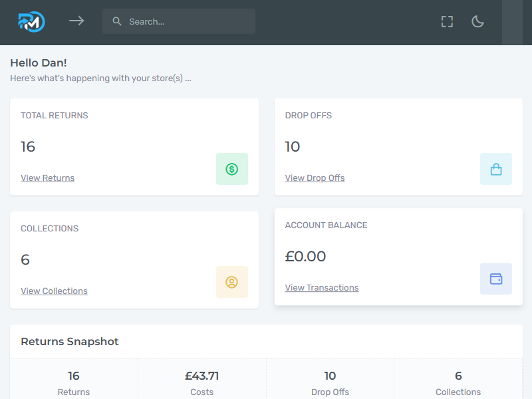The width and height of the screenshot is (532, 399).
Task: Open the View Collections link
Action: [54, 291]
